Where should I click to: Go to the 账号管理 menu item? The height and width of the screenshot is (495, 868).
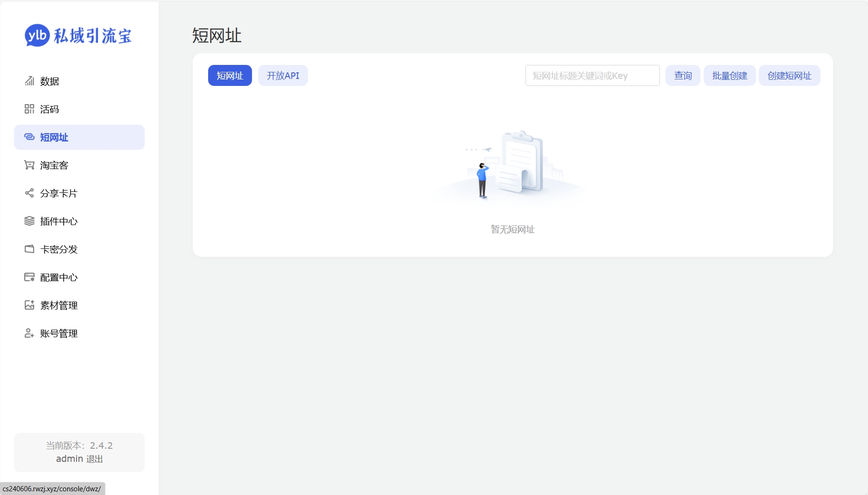pos(59,333)
